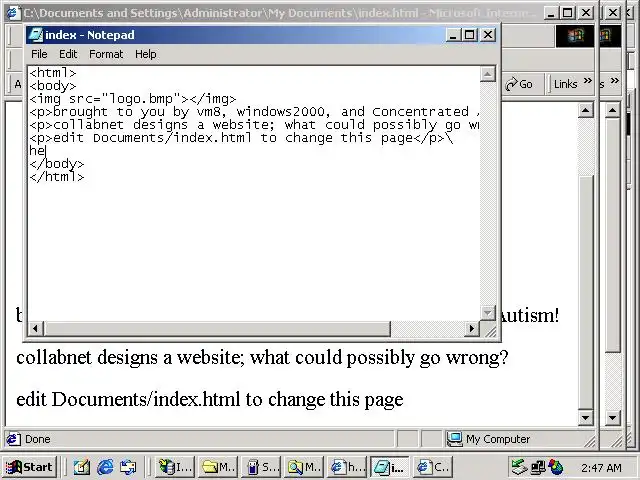
Task: Click the '<p>edit Documents/index.html' Notepad line
Action: tap(241, 138)
